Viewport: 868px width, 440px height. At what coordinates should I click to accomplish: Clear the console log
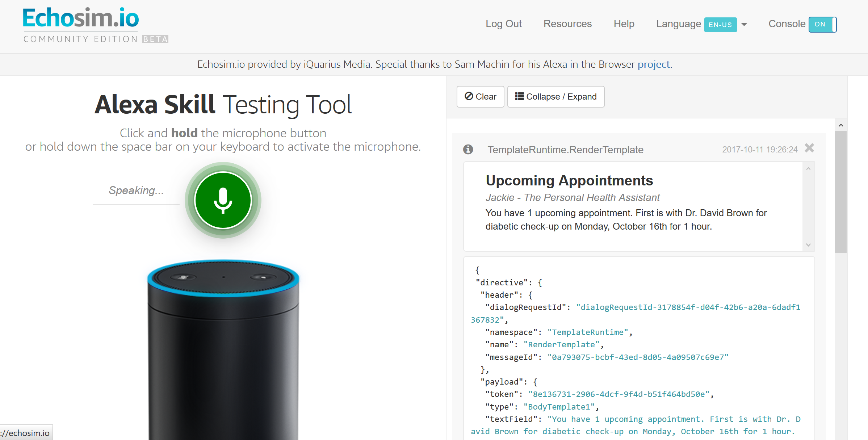(x=480, y=97)
